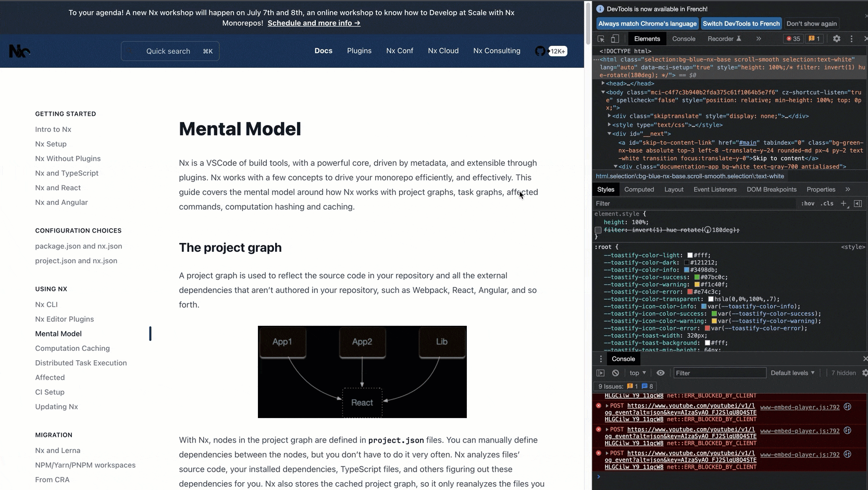Toggle the :hov element state panel
The height and width of the screenshot is (490, 868).
click(808, 204)
